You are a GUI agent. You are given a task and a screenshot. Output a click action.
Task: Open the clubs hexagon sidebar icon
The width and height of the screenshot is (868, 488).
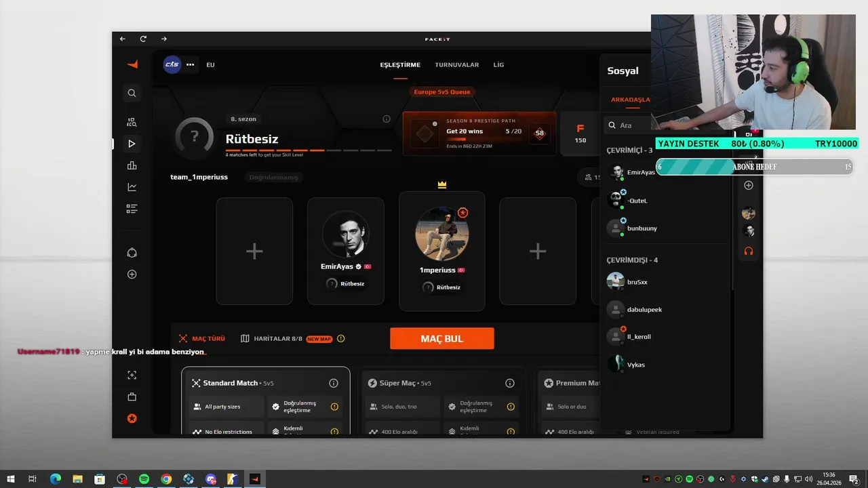pyautogui.click(x=132, y=253)
